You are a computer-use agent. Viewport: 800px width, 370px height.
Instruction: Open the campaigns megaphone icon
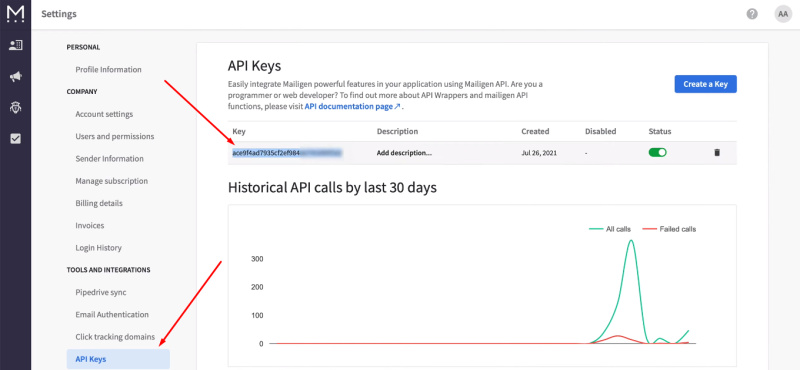(x=15, y=77)
